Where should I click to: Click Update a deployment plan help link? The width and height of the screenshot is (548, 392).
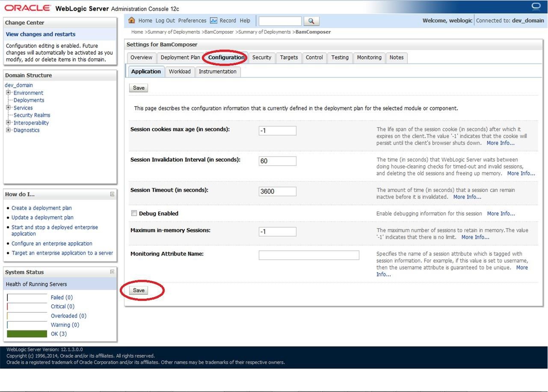click(42, 217)
